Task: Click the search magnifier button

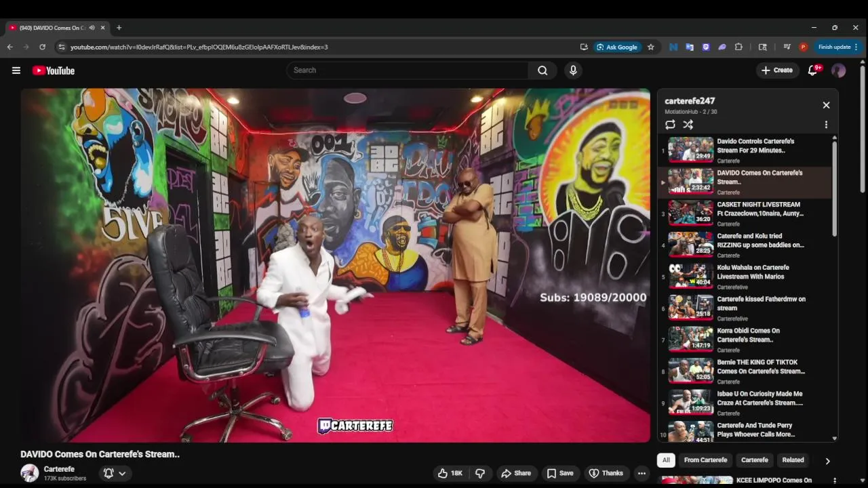Action: point(542,70)
